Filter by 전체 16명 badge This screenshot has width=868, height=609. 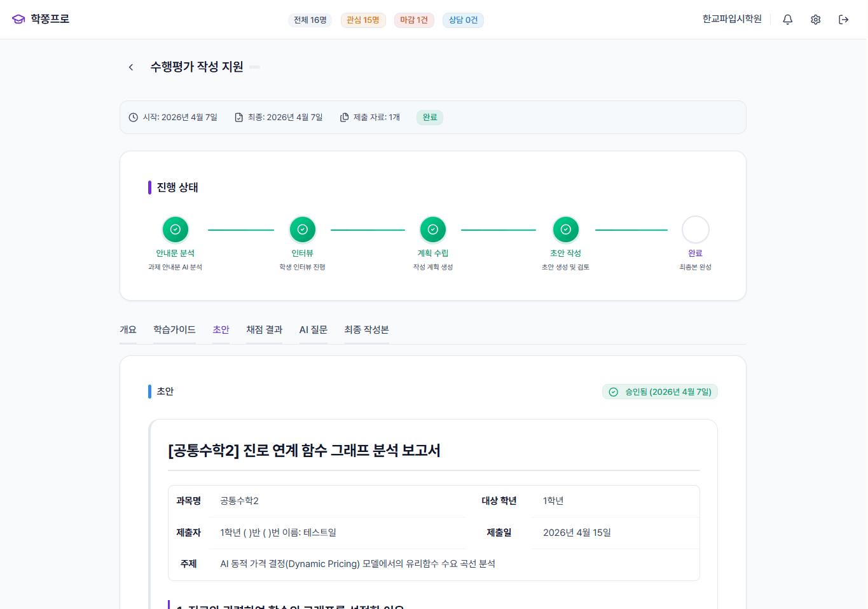[x=310, y=20]
